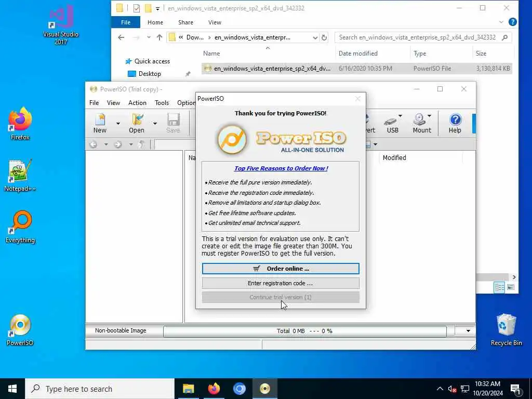Sort by the Size column in Explorer
The height and width of the screenshot is (399, 532).
tap(481, 54)
